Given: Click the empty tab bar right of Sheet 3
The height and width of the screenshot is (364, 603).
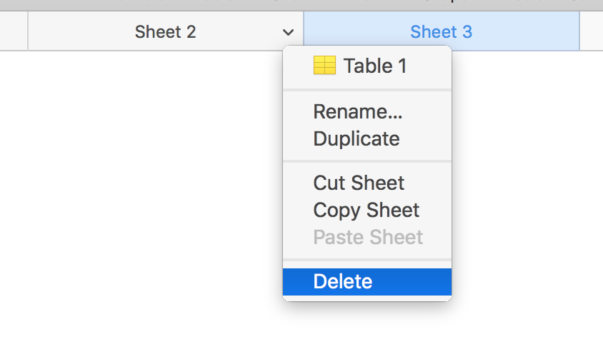Looking at the screenshot, I should (591, 32).
